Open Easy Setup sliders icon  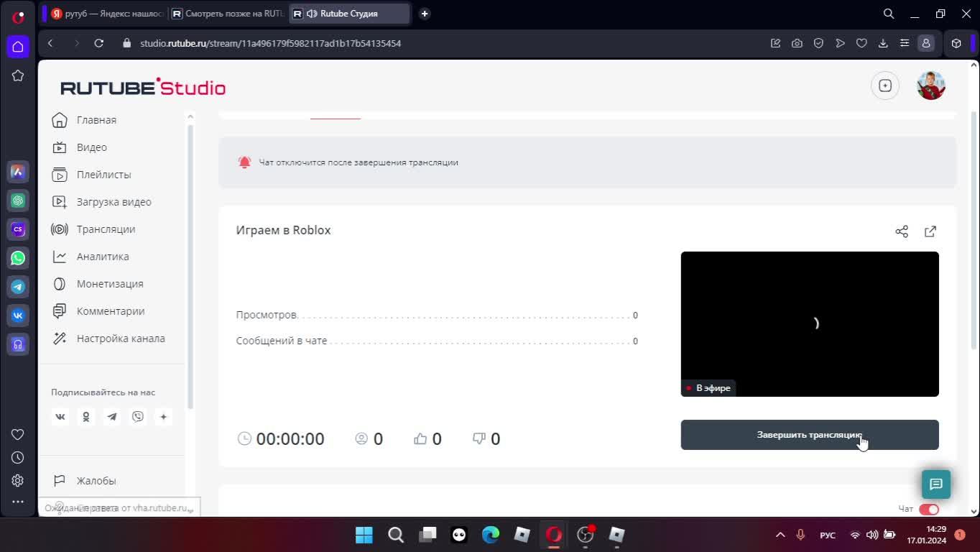pos(905,43)
